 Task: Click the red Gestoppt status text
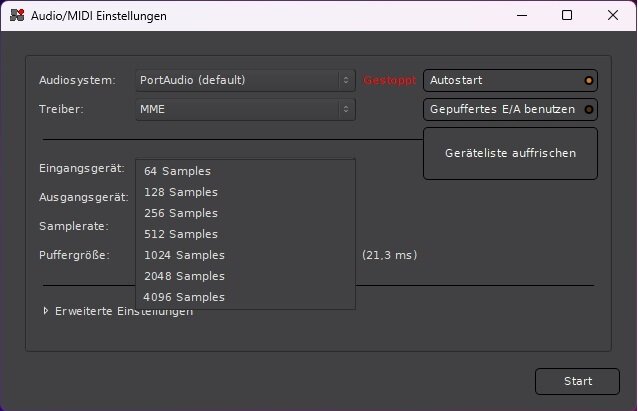389,80
